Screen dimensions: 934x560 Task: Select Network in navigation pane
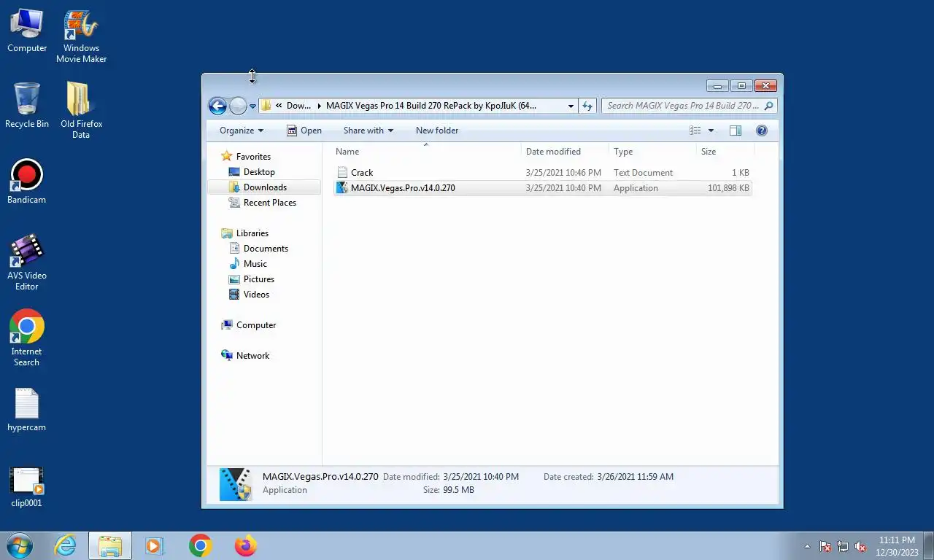pos(252,356)
